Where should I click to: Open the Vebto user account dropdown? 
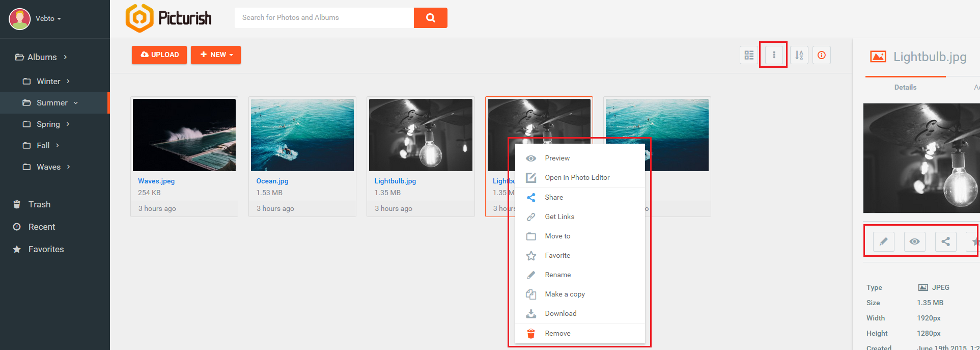(x=48, y=18)
